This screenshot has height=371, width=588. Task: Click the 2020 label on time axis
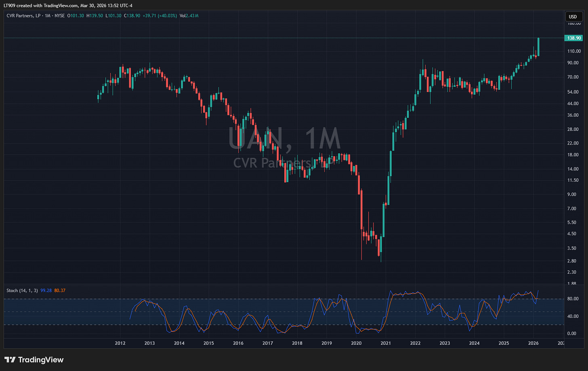tap(356, 343)
